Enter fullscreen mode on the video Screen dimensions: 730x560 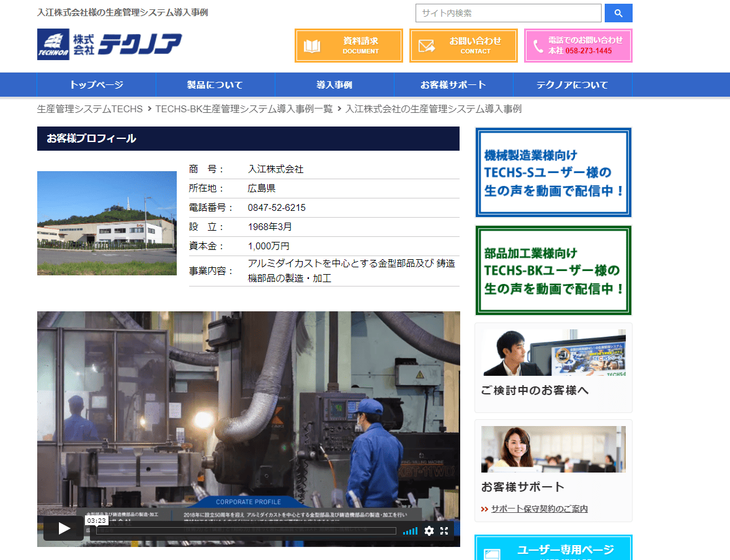pyautogui.click(x=444, y=531)
